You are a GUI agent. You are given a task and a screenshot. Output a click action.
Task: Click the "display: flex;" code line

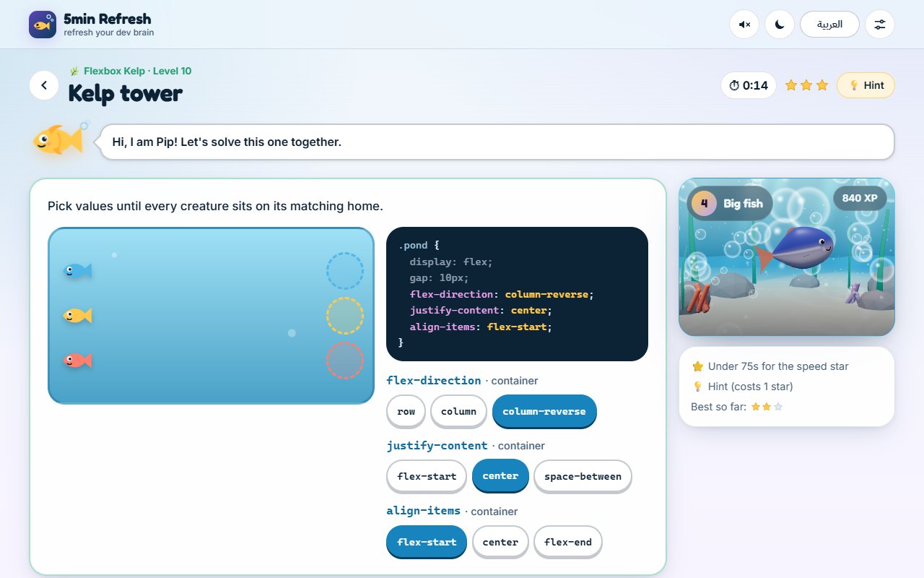(x=451, y=262)
